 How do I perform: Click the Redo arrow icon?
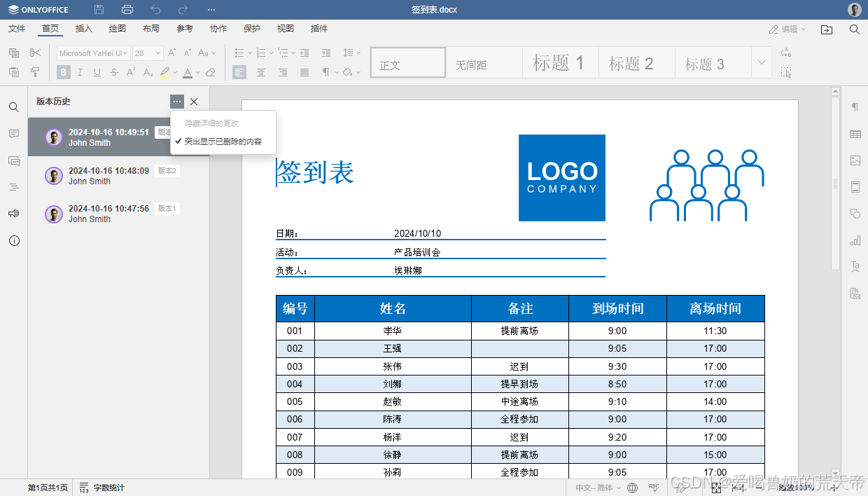[183, 10]
